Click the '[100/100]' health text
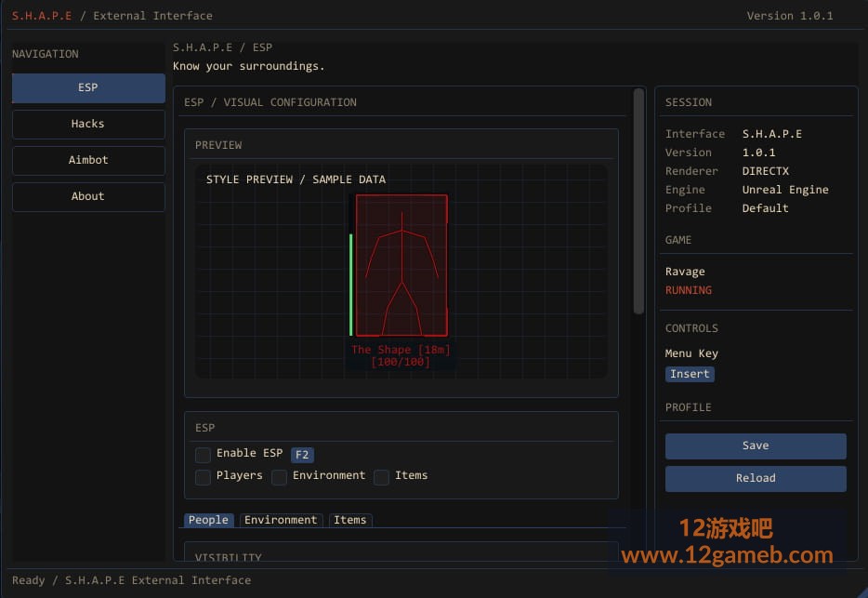 pyautogui.click(x=401, y=362)
